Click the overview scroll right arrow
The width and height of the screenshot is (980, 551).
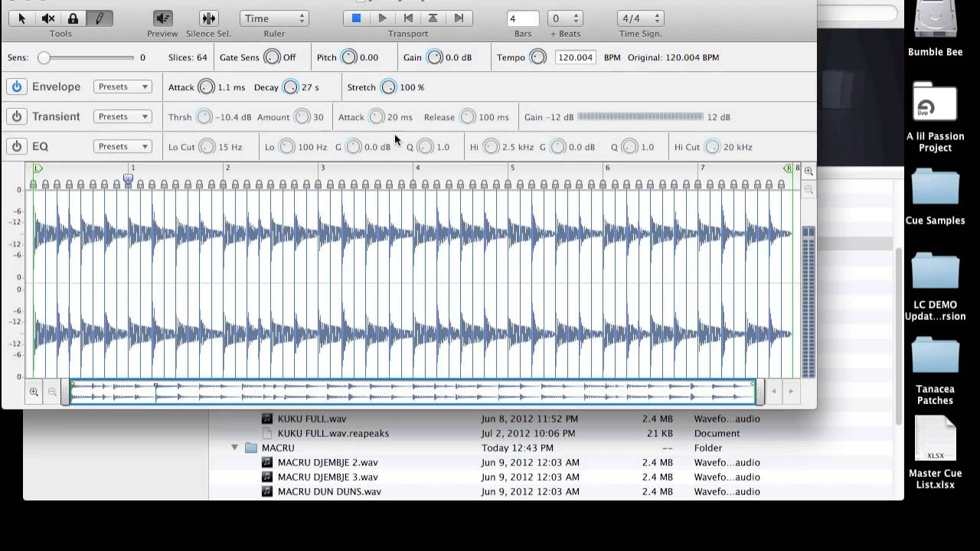[x=791, y=392]
